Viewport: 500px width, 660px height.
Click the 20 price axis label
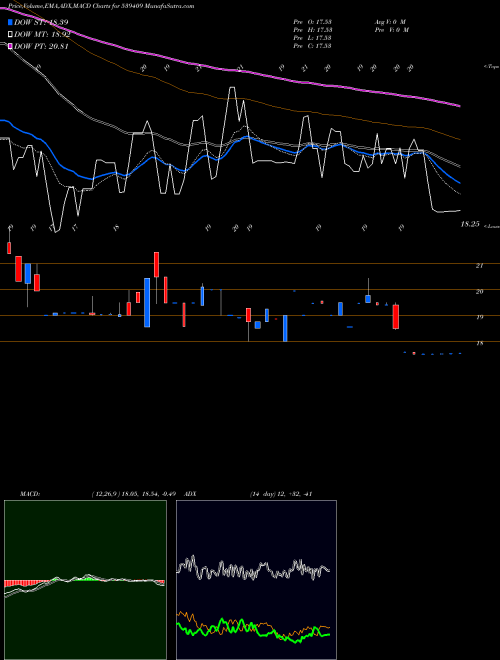coord(479,291)
